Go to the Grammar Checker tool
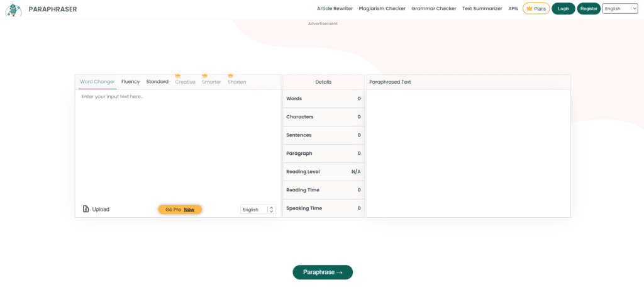The width and height of the screenshot is (644, 287). (434, 9)
